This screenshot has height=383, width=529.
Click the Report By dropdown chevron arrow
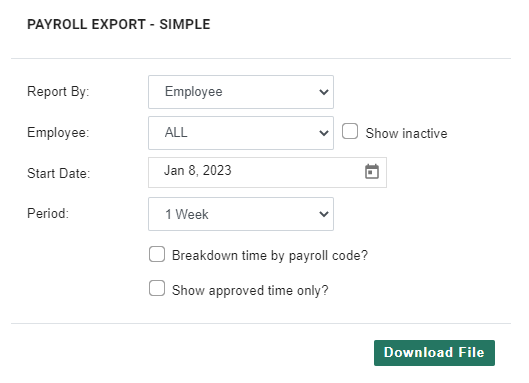(x=324, y=92)
